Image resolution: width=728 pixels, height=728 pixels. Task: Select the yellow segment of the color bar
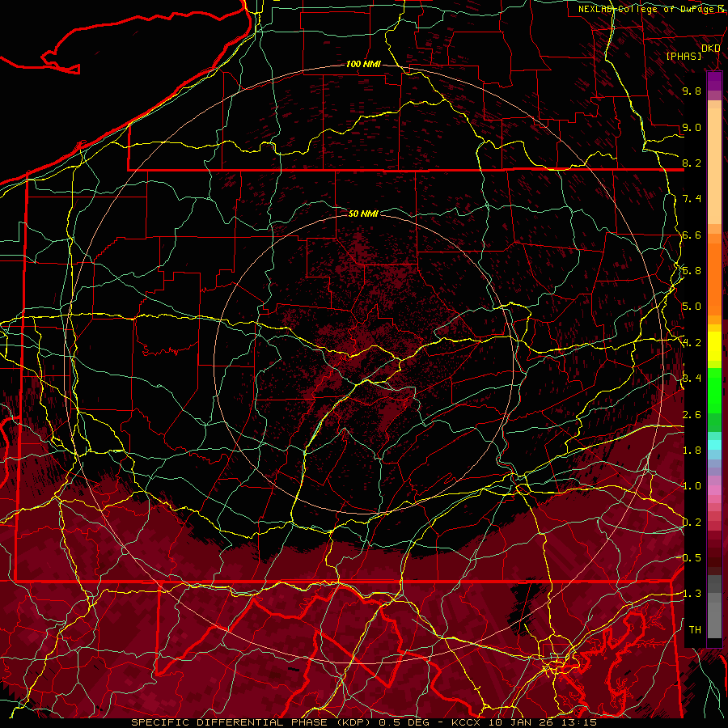click(714, 346)
